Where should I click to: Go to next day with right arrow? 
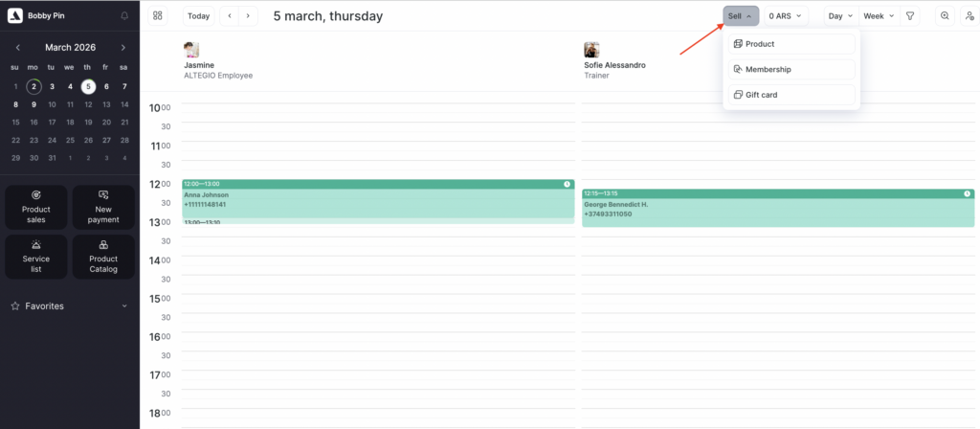coord(249,16)
